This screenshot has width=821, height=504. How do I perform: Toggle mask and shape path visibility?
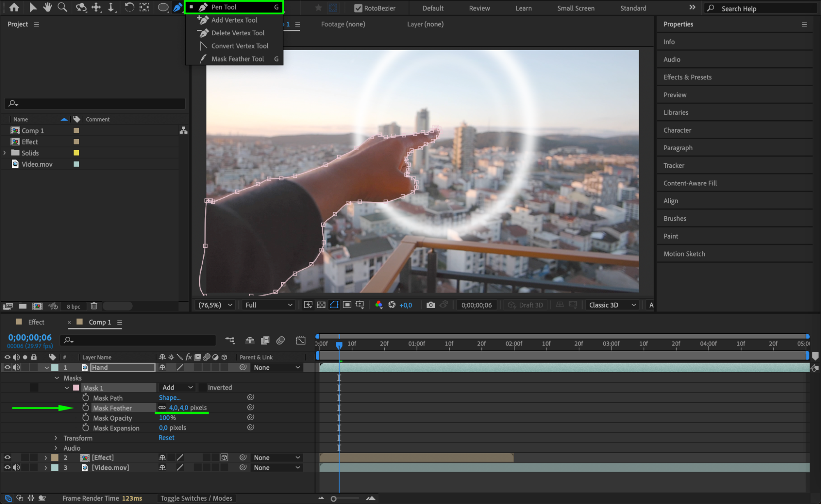click(x=334, y=305)
